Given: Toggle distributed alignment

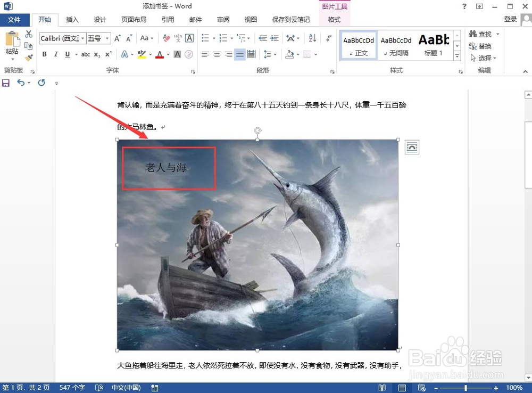Looking at the screenshot, I should (252, 54).
